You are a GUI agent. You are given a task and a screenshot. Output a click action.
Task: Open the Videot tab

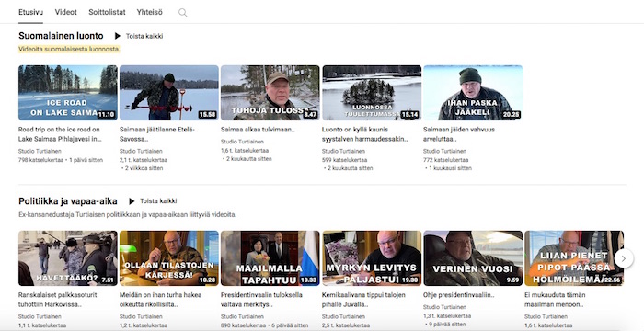coord(65,12)
